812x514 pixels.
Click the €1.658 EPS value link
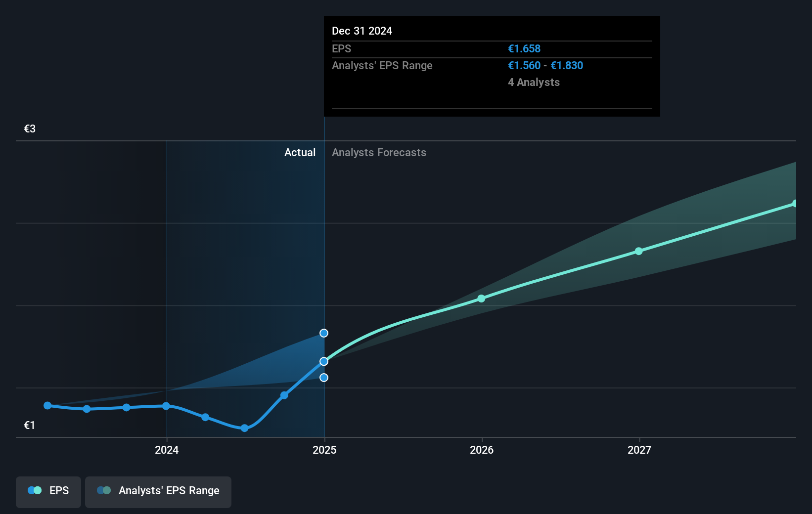524,48
